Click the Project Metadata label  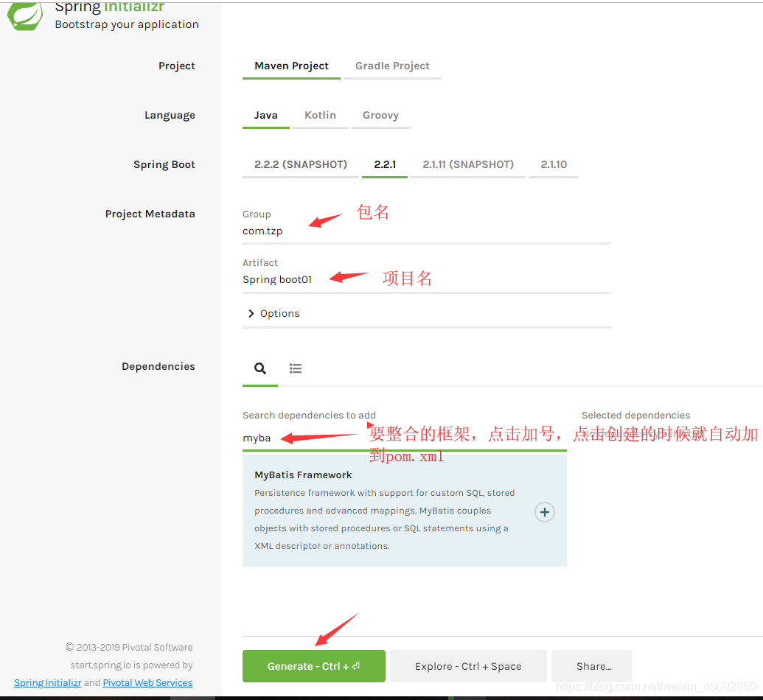click(150, 214)
